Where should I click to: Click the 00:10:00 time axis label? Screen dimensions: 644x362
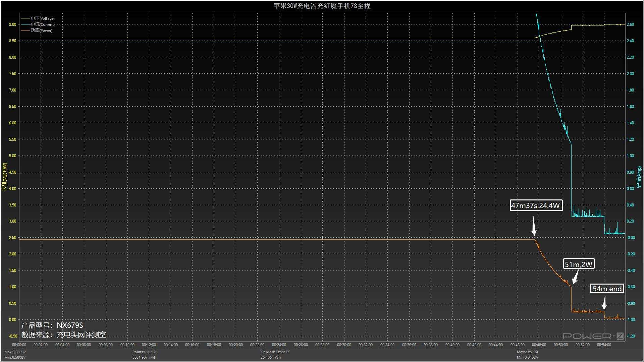pyautogui.click(x=127, y=345)
